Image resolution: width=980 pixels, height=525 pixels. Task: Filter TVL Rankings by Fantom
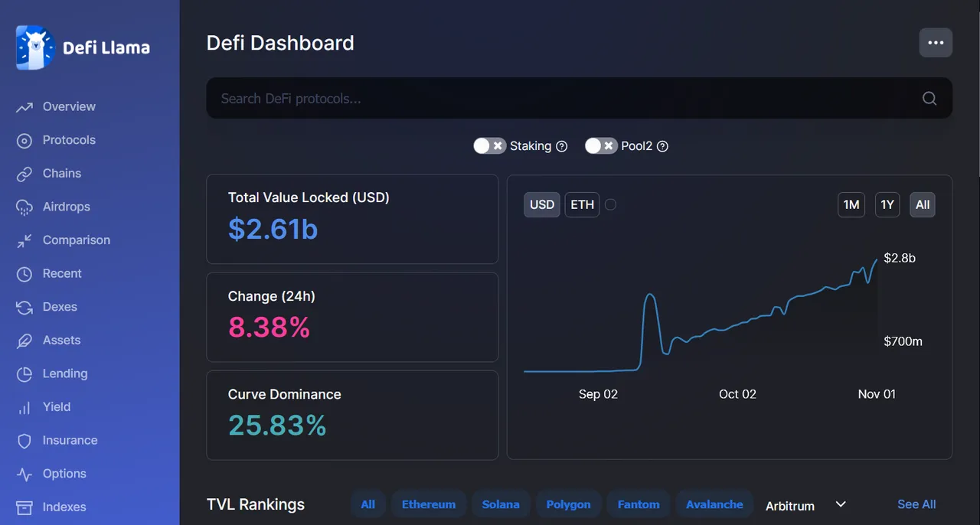(x=639, y=504)
